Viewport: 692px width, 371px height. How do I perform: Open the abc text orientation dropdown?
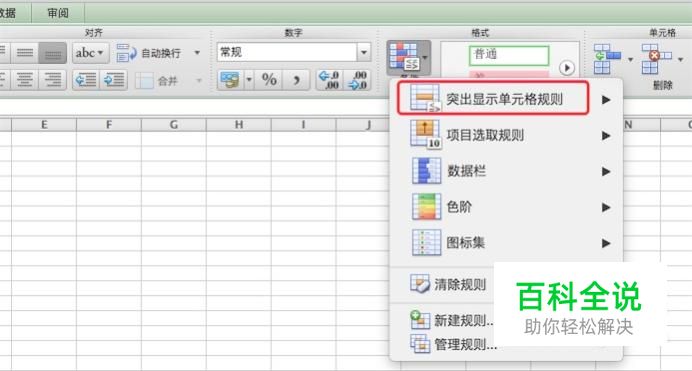(x=90, y=53)
